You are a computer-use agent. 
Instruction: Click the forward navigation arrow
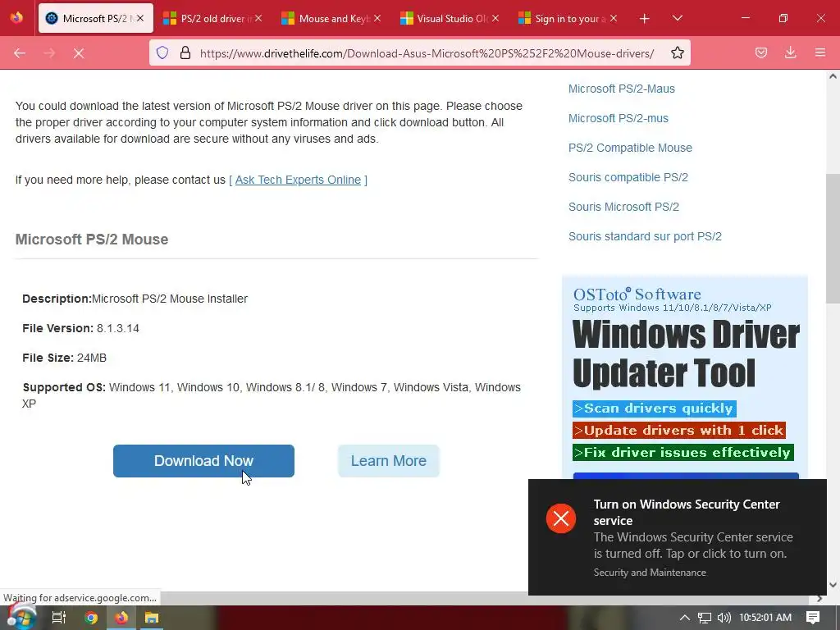49,53
